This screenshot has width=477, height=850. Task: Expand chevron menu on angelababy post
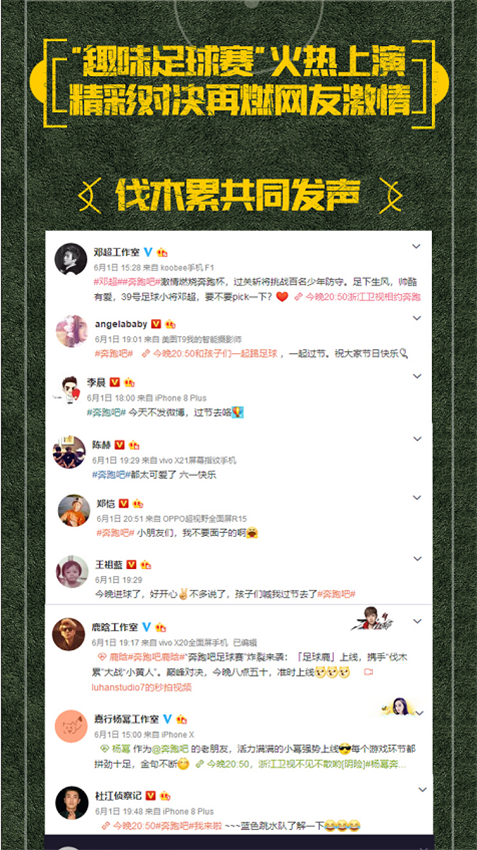click(x=417, y=318)
